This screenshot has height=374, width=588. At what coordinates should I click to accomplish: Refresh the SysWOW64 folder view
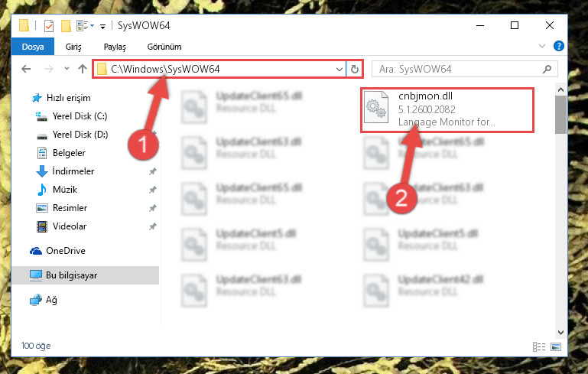(354, 70)
